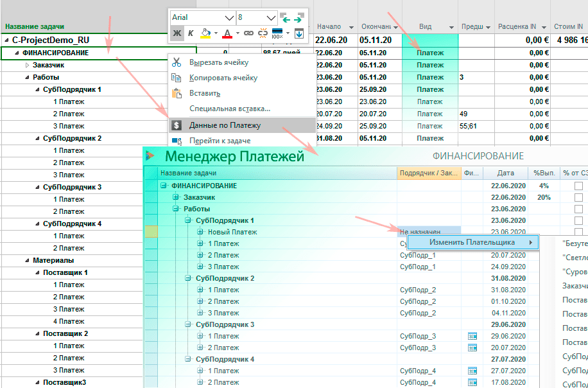The width and height of the screenshot is (588, 388).
Task: Click the scroll-to-task icon in mini toolbar
Action: (298, 33)
